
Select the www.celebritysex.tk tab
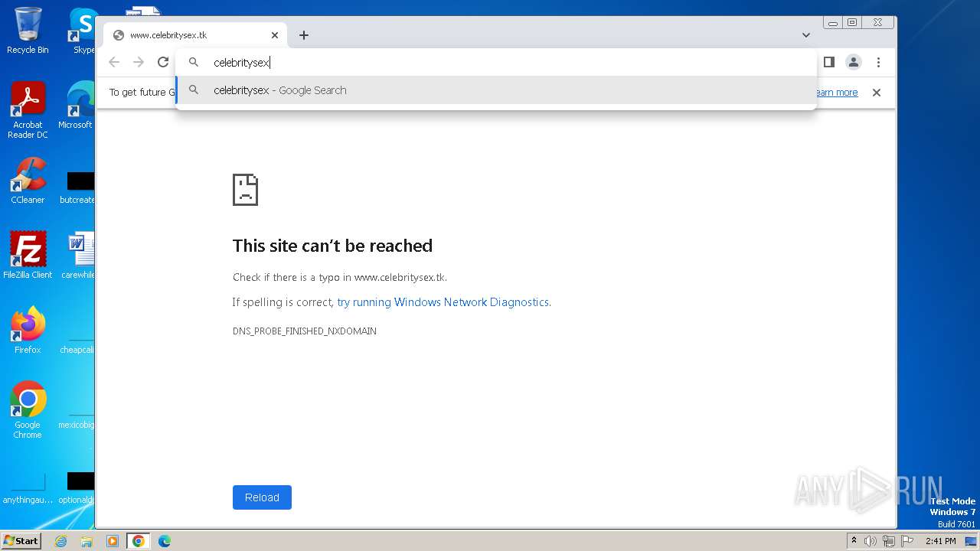point(195,35)
